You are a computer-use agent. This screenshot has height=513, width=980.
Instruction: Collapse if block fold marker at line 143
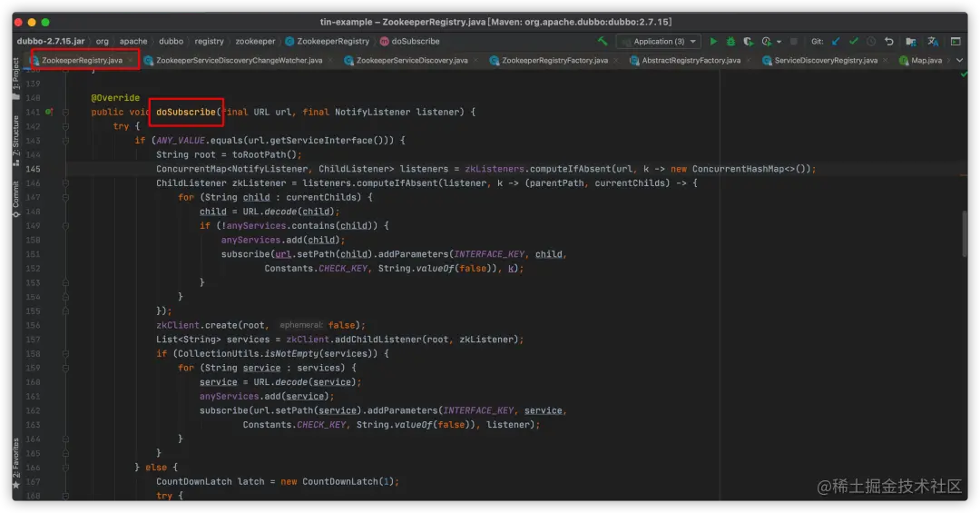pyautogui.click(x=65, y=141)
